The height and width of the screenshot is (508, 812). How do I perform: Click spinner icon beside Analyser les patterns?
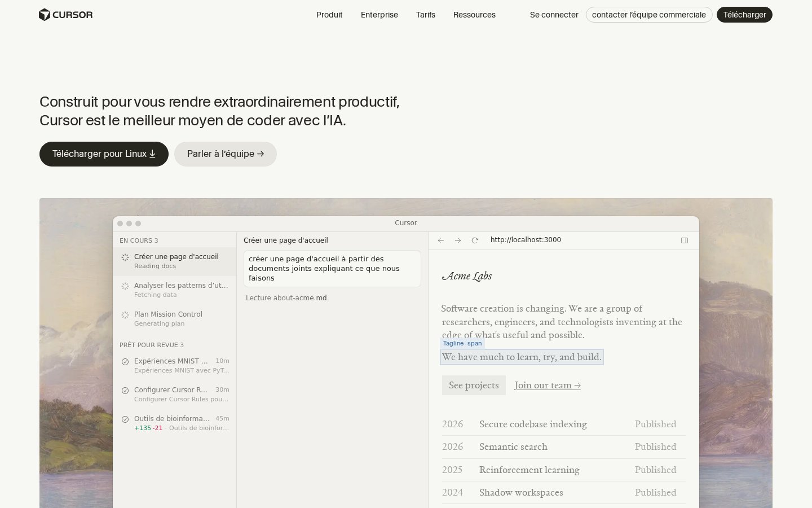pyautogui.click(x=125, y=286)
